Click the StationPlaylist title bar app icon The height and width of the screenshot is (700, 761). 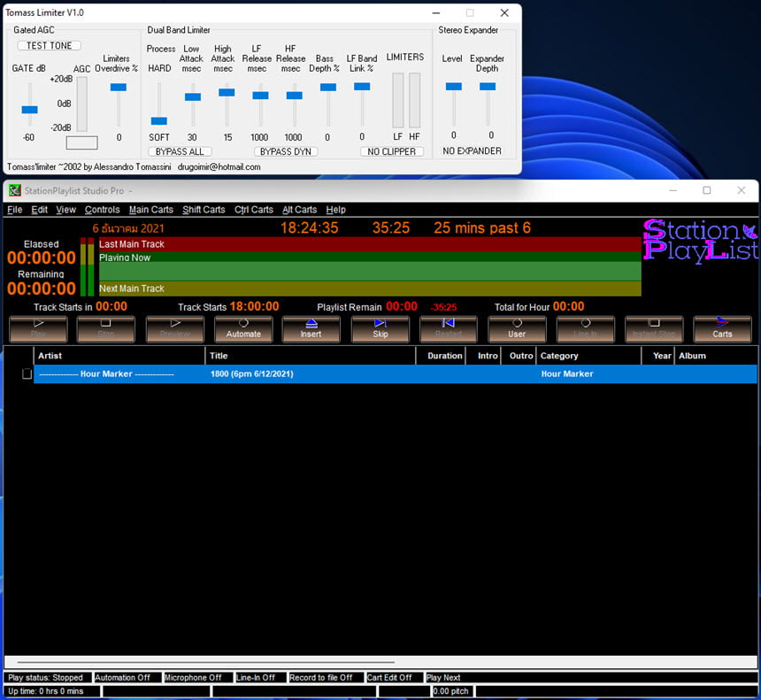click(14, 191)
